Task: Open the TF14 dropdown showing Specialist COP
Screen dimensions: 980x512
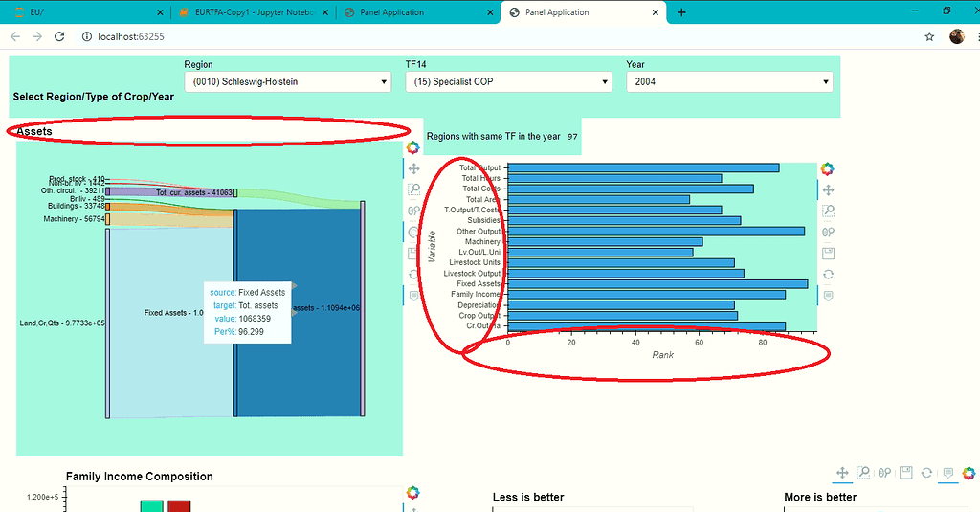Action: (x=508, y=82)
